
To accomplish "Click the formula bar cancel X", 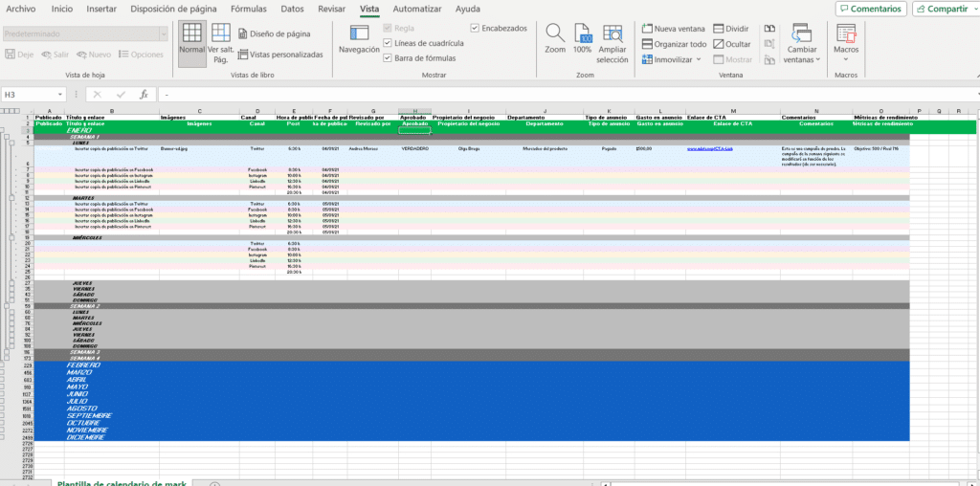I will point(97,95).
